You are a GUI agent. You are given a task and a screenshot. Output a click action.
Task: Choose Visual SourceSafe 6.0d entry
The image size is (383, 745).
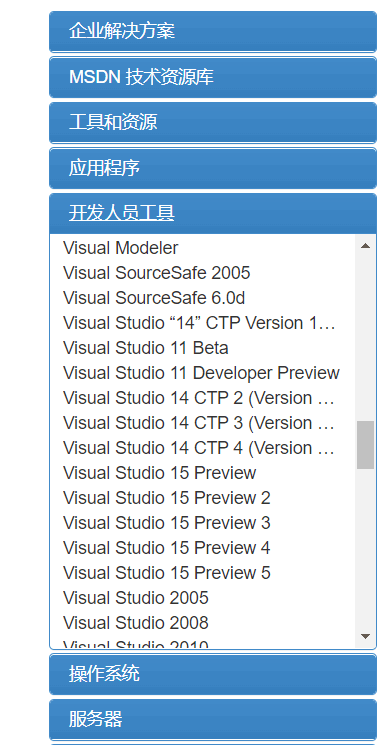pos(154,298)
